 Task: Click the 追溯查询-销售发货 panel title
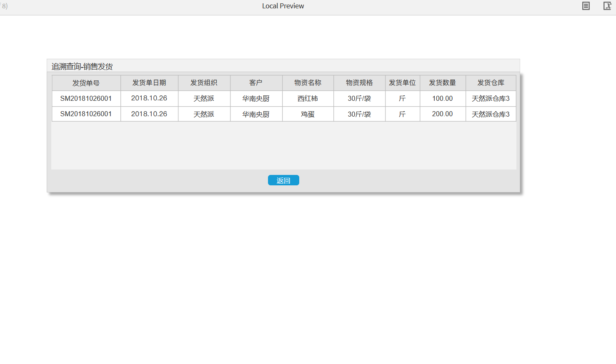(x=82, y=67)
